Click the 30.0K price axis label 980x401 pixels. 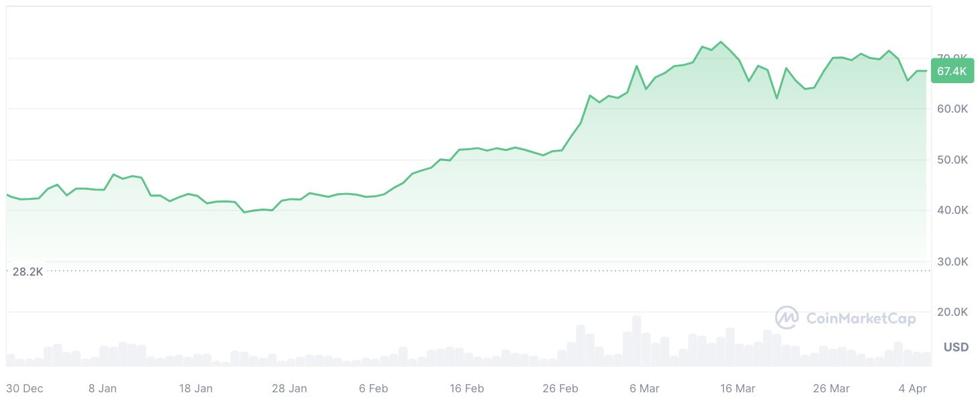(952, 262)
